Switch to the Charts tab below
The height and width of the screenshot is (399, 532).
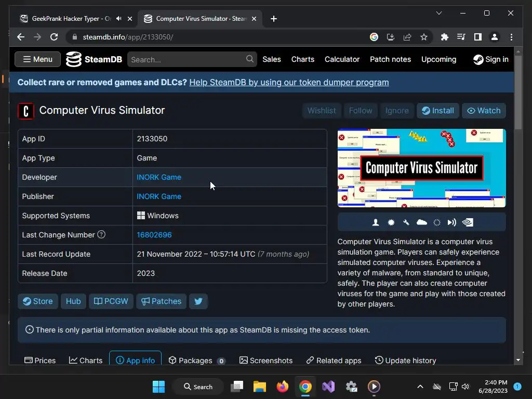tap(86, 361)
